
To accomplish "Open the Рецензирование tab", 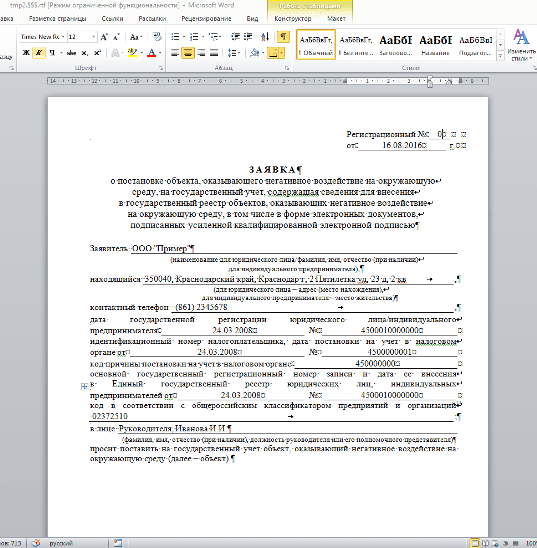I will pos(206,19).
